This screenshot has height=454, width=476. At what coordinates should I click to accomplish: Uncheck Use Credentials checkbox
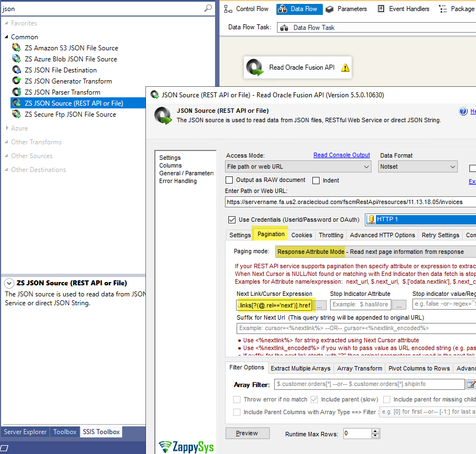coord(232,220)
